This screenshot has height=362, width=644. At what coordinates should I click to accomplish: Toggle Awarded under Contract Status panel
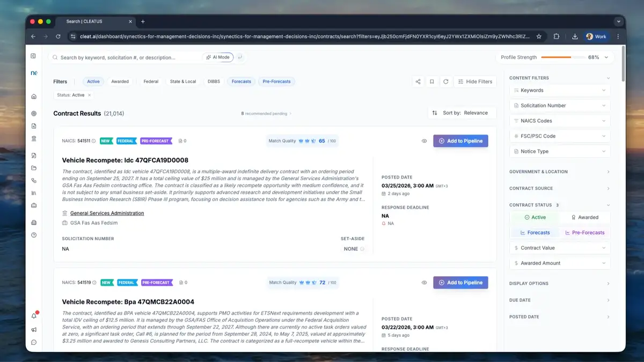pyautogui.click(x=585, y=217)
